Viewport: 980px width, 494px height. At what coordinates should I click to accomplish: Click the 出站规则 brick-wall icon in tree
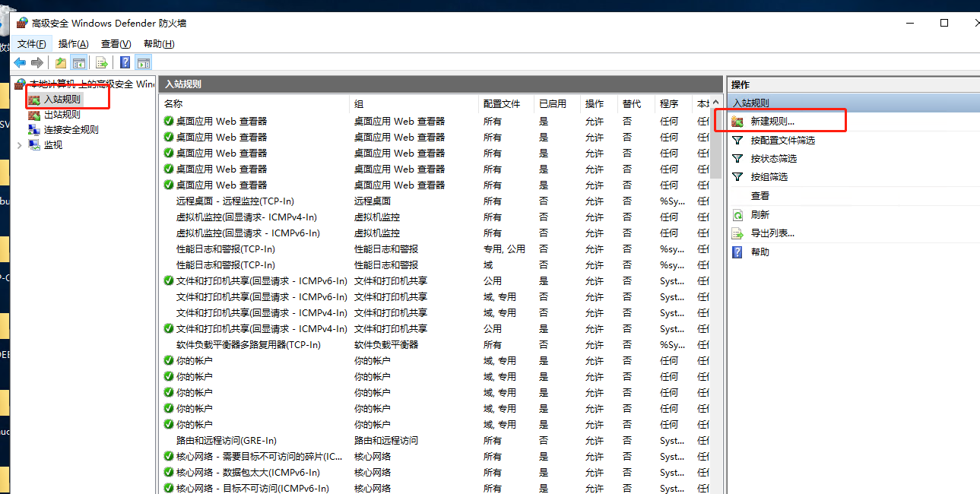click(x=33, y=115)
